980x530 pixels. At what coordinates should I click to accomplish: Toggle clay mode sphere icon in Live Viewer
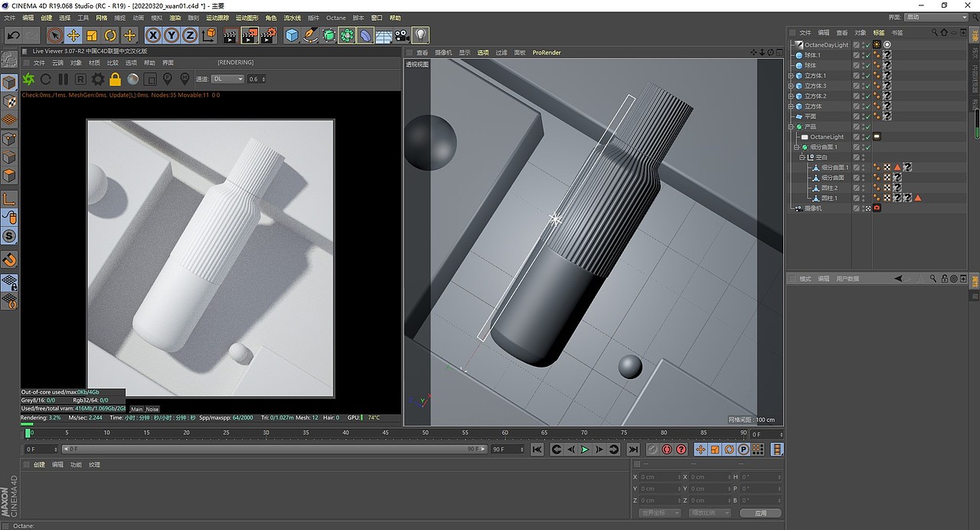132,79
